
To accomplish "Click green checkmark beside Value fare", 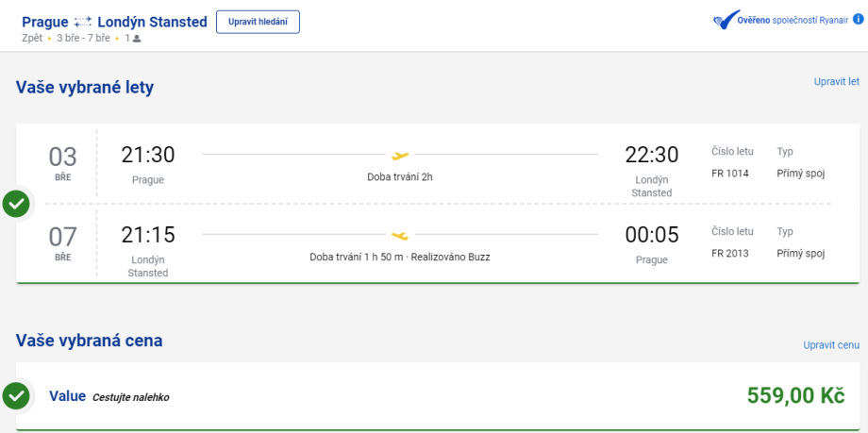I will (x=16, y=395).
